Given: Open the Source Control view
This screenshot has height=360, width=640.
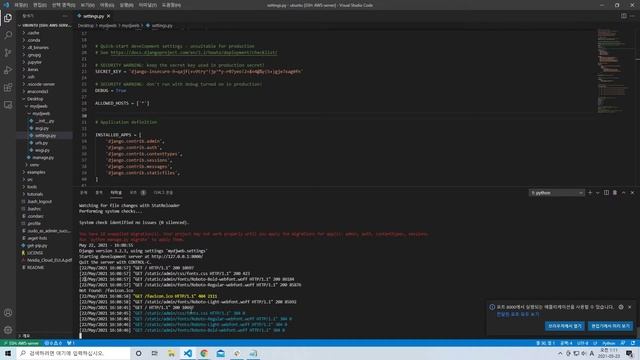Looking at the screenshot, I should pyautogui.click(x=8, y=53).
